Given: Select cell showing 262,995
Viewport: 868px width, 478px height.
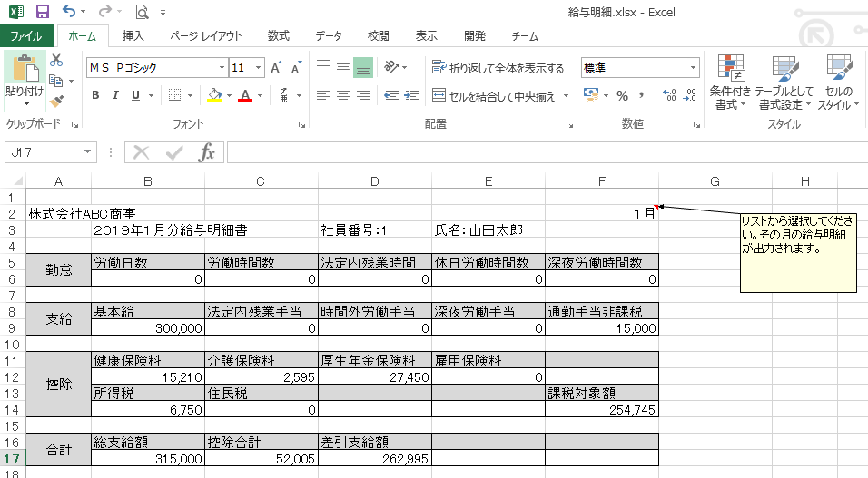Looking at the screenshot, I should [375, 459].
